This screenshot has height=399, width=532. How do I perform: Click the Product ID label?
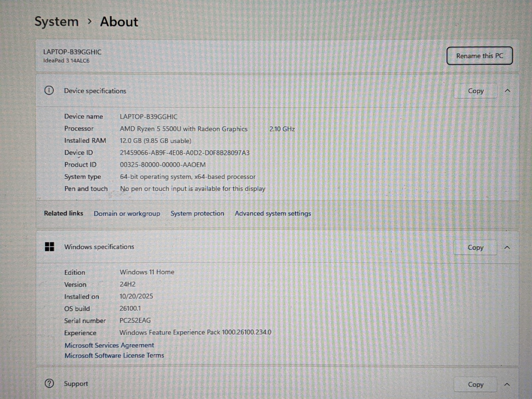point(80,165)
